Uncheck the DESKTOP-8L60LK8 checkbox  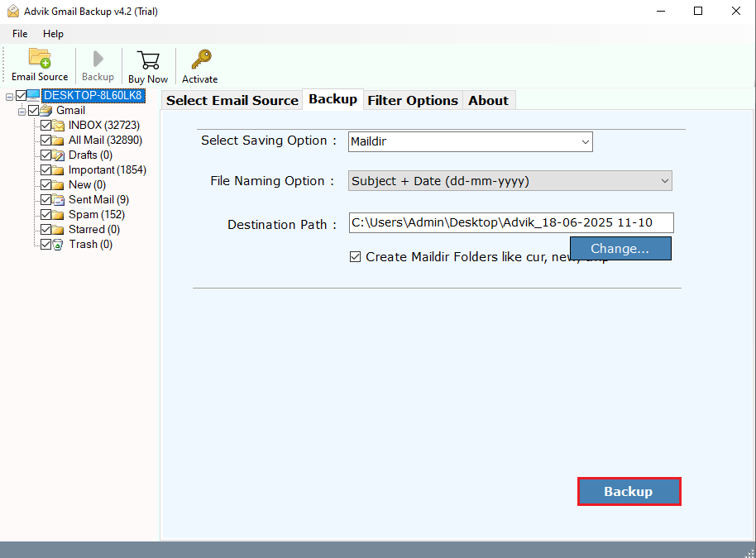[22, 95]
